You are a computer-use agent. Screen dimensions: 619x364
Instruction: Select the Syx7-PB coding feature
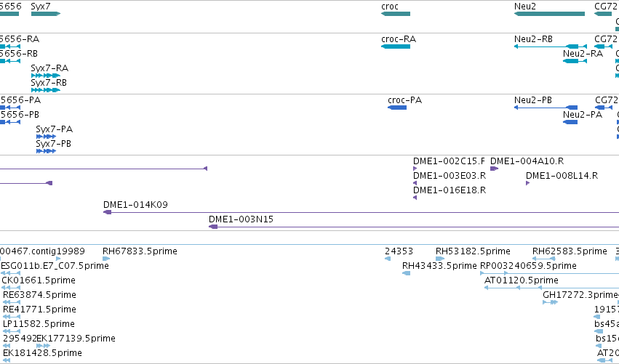tap(46, 151)
